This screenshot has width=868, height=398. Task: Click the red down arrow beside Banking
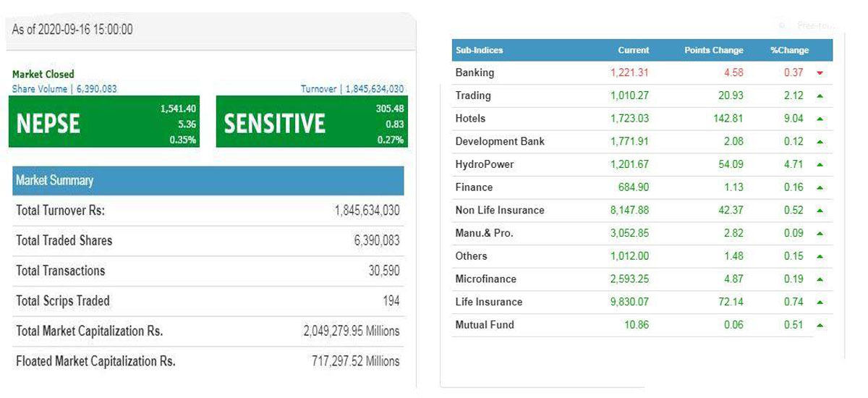click(820, 73)
